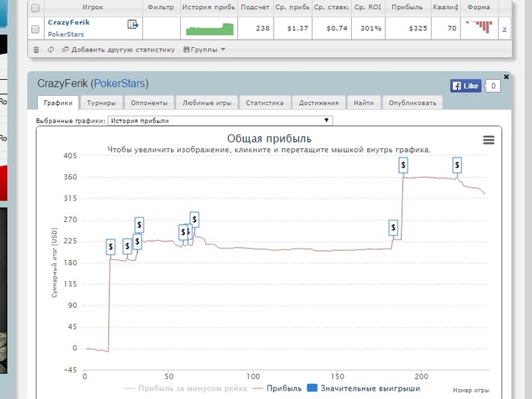The image size is (532, 399).
Task: Toggle the header select-all checkbox
Action: (35, 8)
